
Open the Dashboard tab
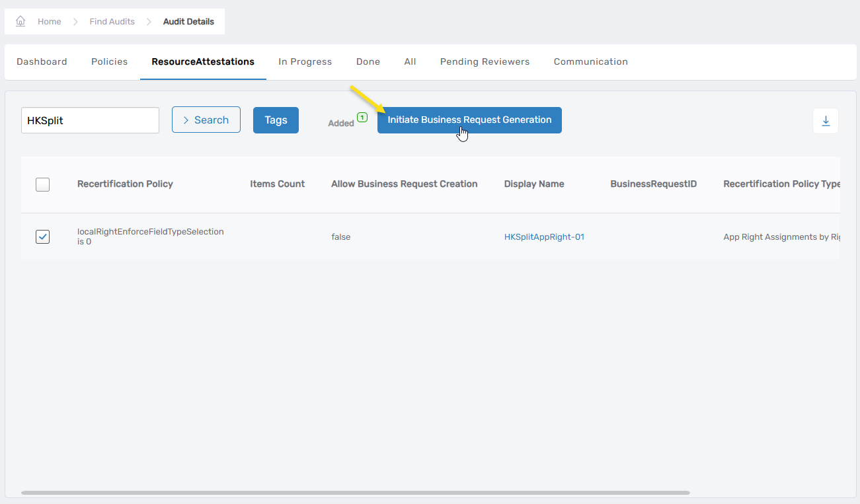click(42, 61)
